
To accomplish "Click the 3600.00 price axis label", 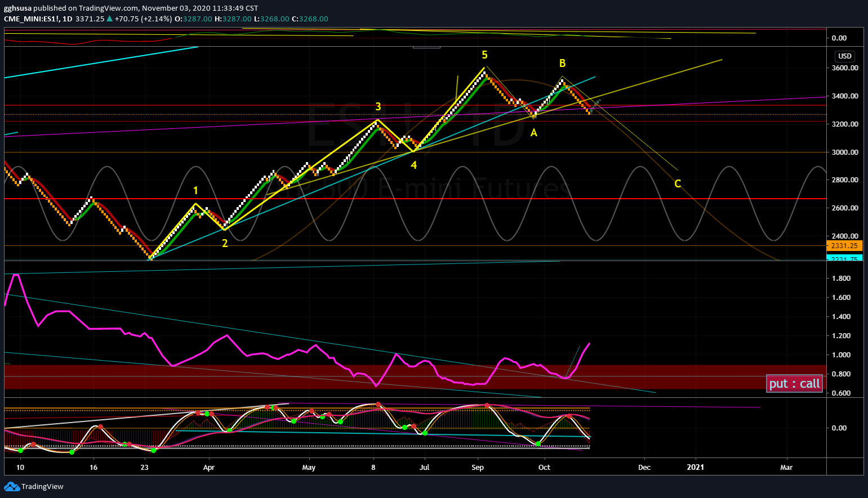I will coord(845,68).
